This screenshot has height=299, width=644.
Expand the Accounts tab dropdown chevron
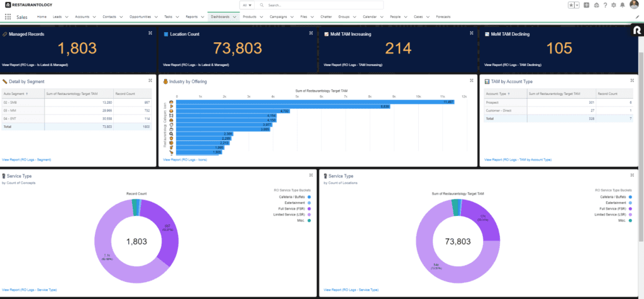pos(94,17)
